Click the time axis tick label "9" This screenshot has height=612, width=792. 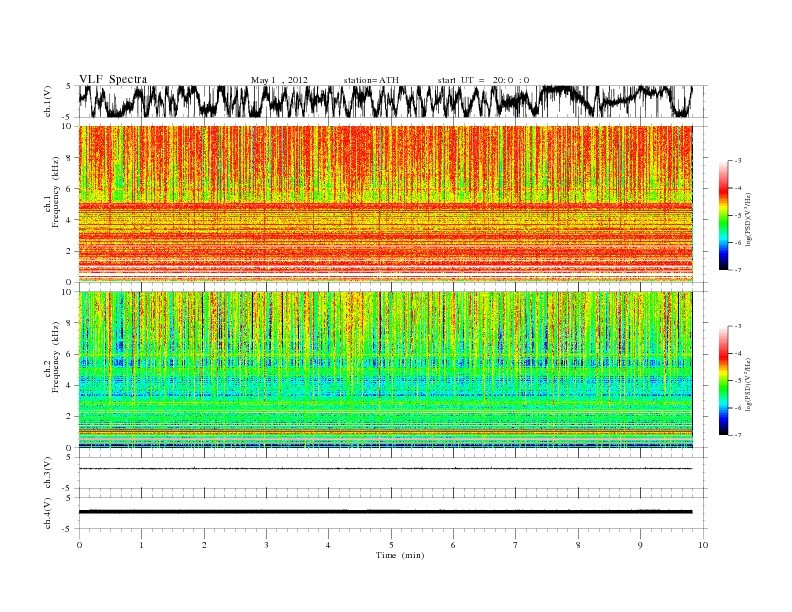(x=640, y=545)
